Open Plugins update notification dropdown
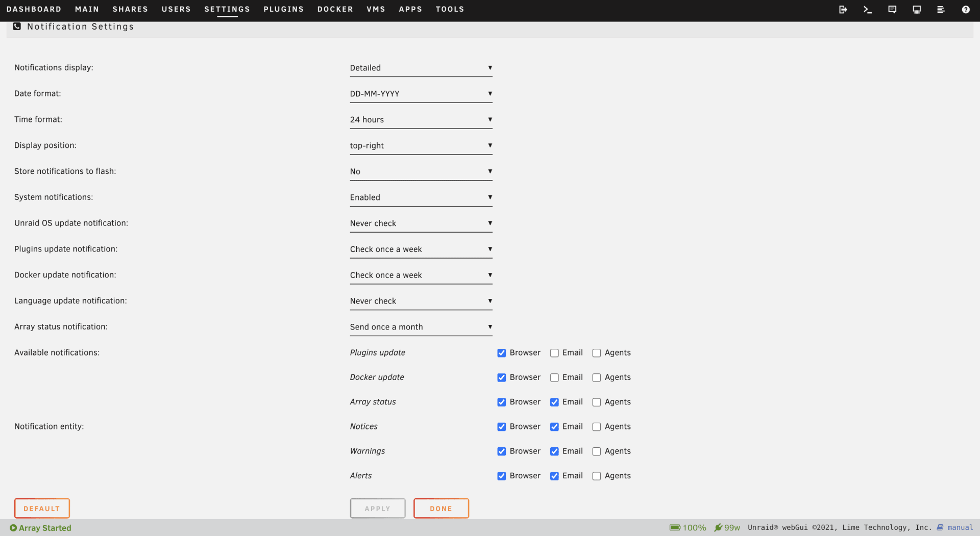The image size is (980, 536). coord(421,249)
